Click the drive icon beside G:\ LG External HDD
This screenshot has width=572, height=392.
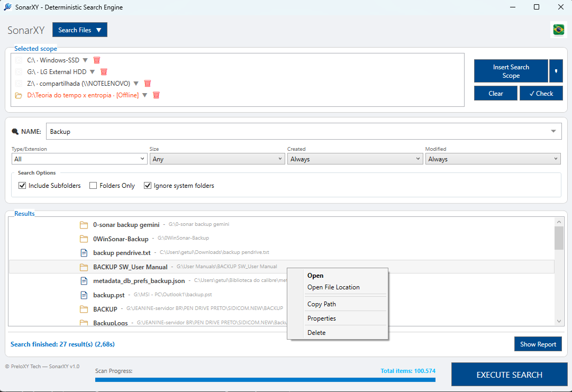[x=19, y=72]
